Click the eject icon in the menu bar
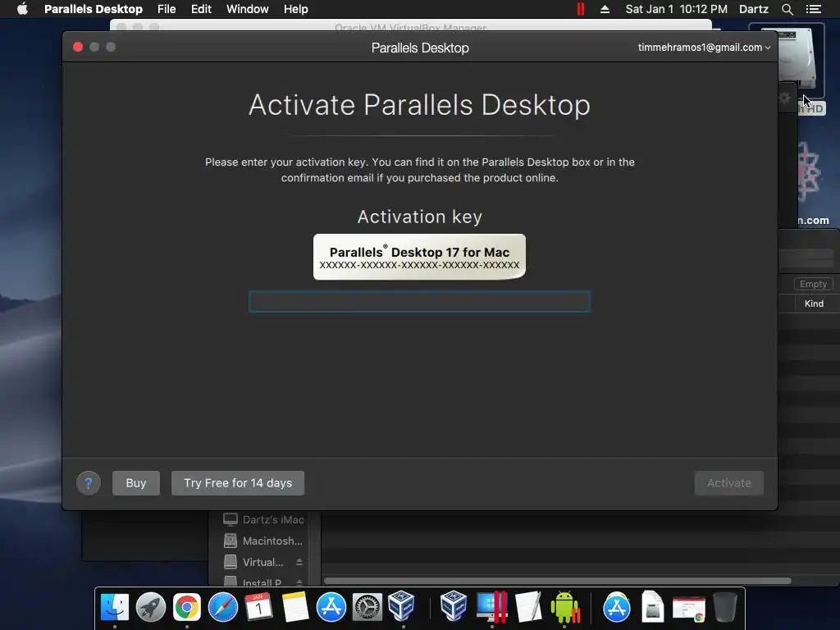This screenshot has height=630, width=840. point(605,9)
